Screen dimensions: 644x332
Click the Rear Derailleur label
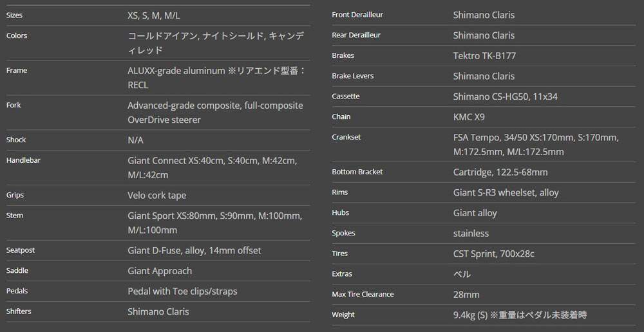coord(356,35)
